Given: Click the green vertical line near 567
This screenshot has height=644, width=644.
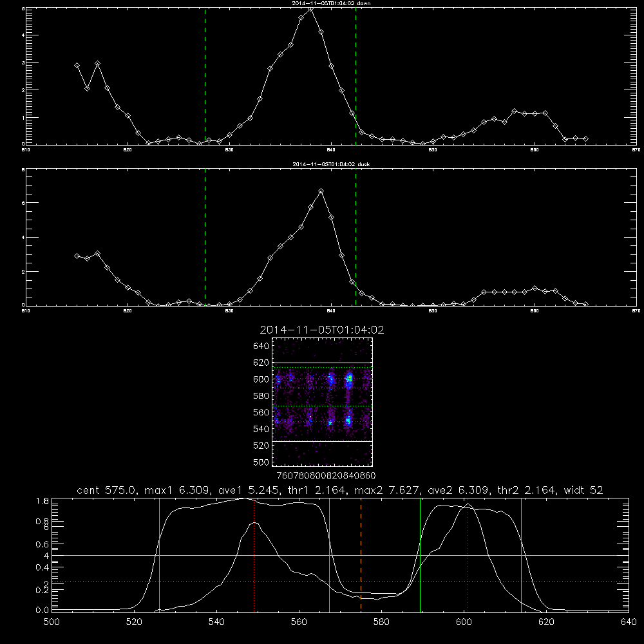Looking at the screenshot, I should click(329, 554).
